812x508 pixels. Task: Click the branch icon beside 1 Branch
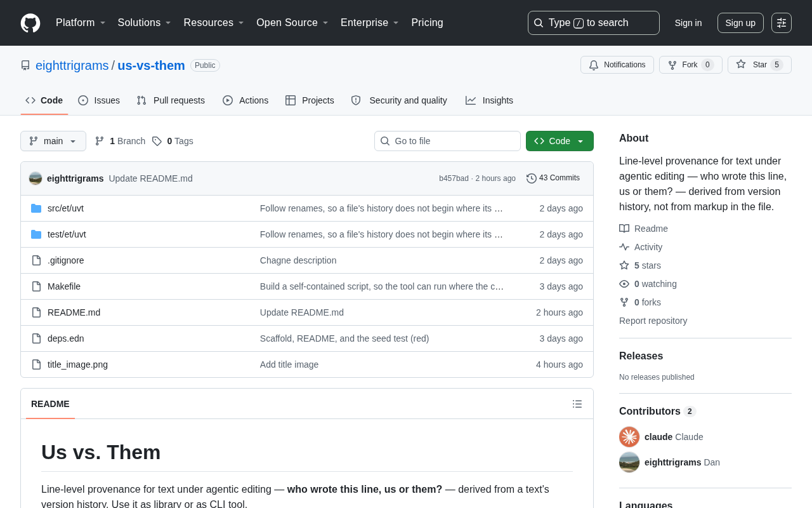click(x=100, y=141)
